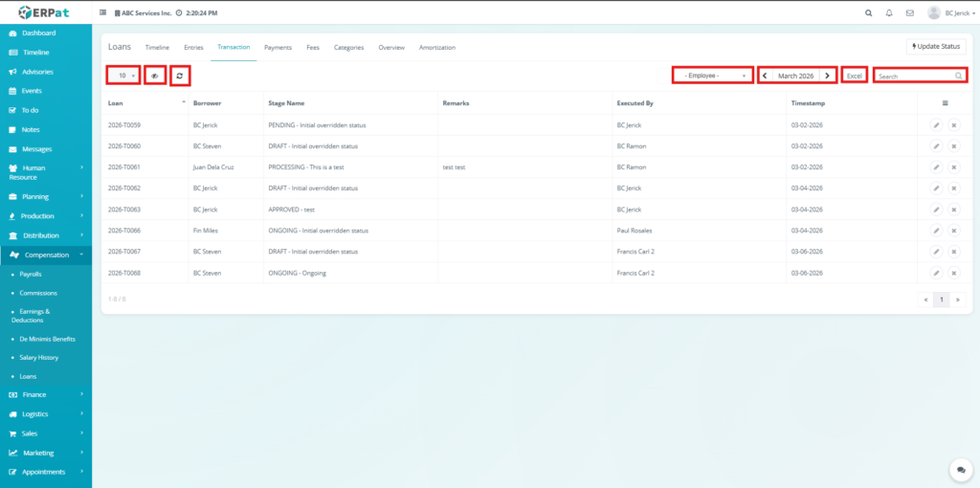
Task: Export the table with Excel button
Action: point(854,75)
